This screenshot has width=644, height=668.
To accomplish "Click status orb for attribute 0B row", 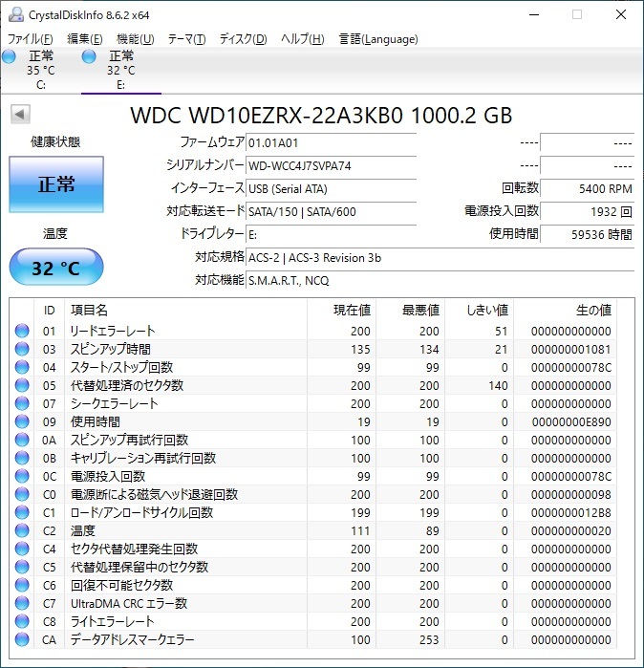I will pos(22,458).
